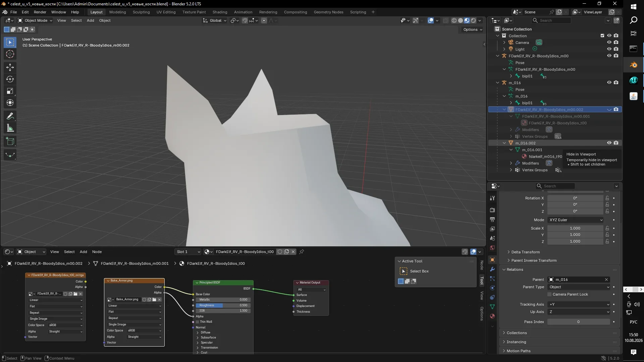Open the World properties tab

[492, 248]
